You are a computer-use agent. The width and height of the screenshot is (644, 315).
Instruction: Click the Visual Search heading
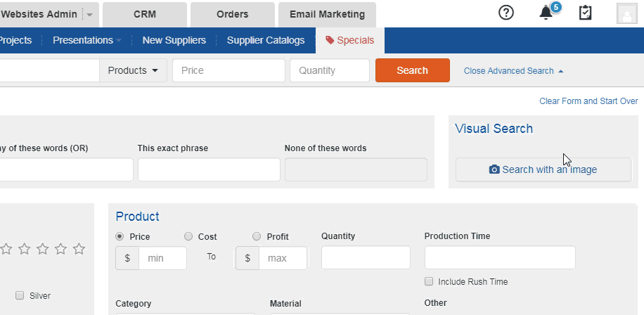pyautogui.click(x=494, y=129)
